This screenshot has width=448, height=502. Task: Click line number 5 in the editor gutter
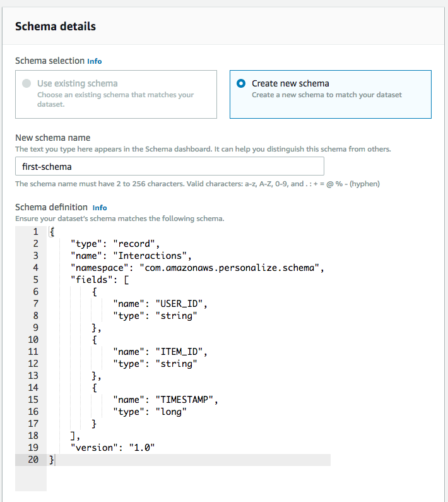tap(35, 280)
